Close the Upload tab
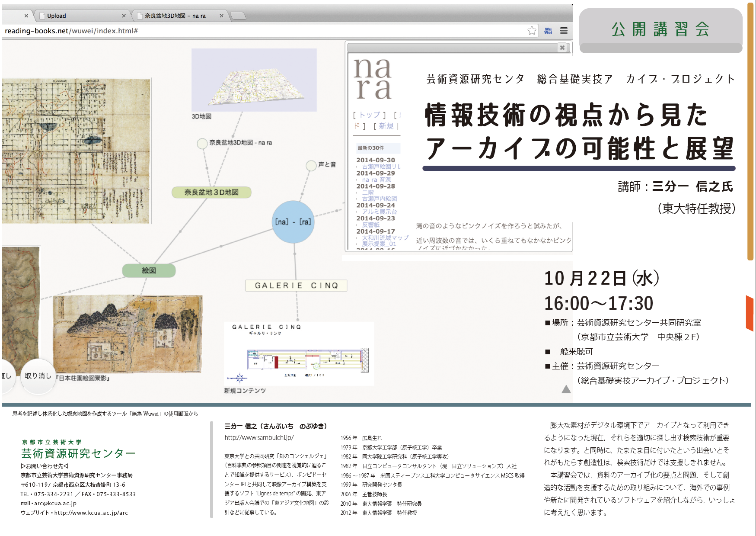Viewport: 756px width, 536px height. pyautogui.click(x=124, y=16)
